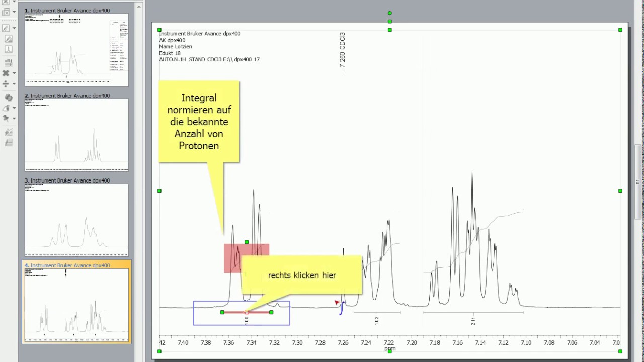Click the eye view icon
This screenshot has width=644, height=362.
[6, 108]
